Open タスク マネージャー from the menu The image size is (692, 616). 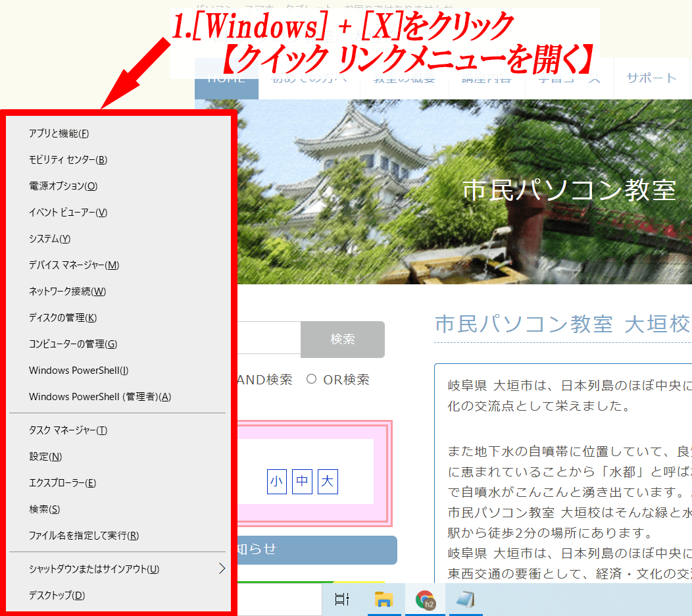pyautogui.click(x=68, y=430)
